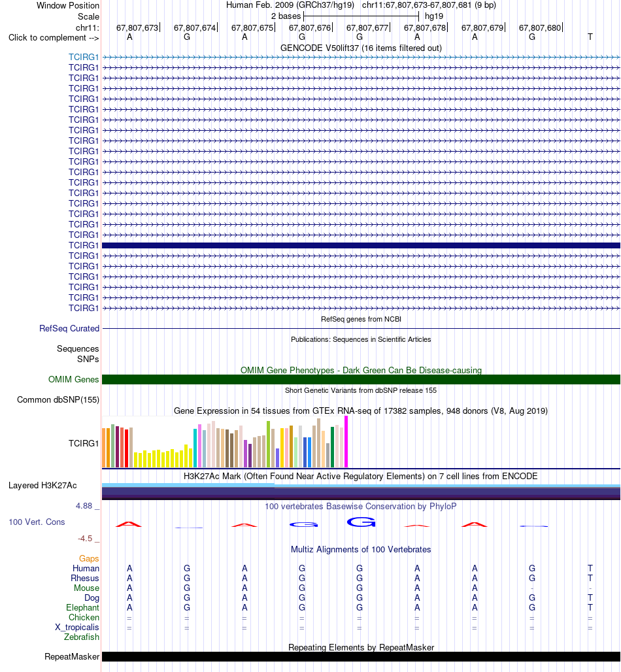Click the 'hg19' label beside the scale bar
Viewport: 621px width, 672px height.
434,16
